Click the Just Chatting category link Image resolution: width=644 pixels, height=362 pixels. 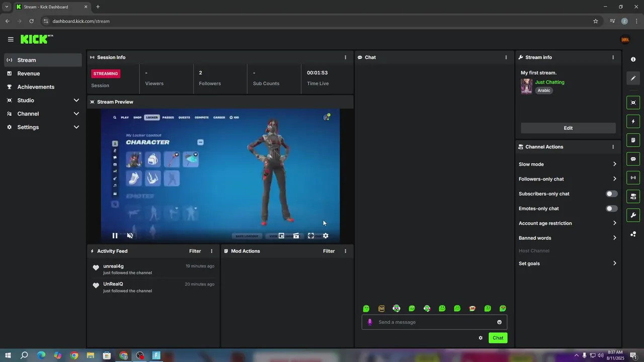(549, 82)
